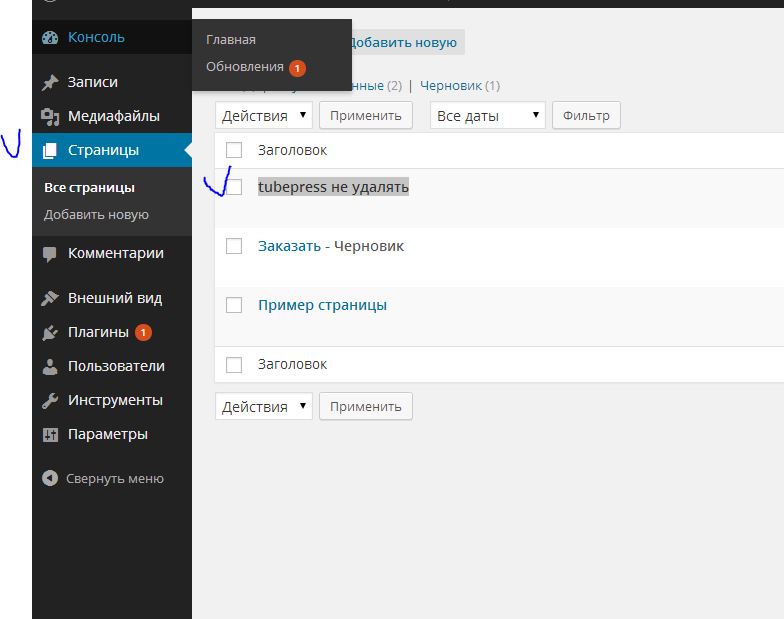Open the Медиафайлы menu item
This screenshot has height=619, width=784.
[x=112, y=116]
